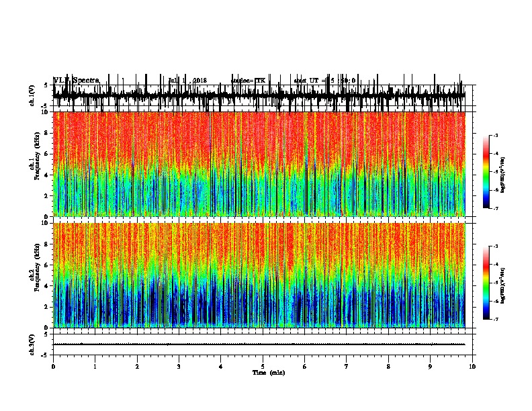Select the time axis tick label "6"
The image size is (532, 411).
tap(305, 367)
